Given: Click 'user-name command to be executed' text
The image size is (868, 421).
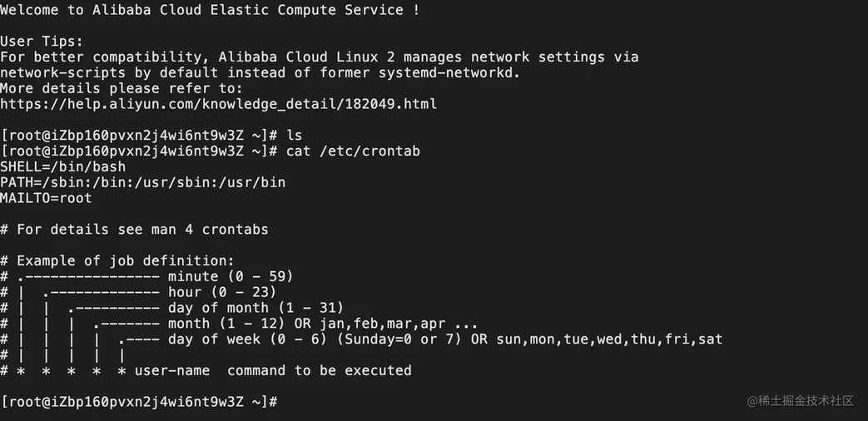Looking at the screenshot, I should [273, 370].
